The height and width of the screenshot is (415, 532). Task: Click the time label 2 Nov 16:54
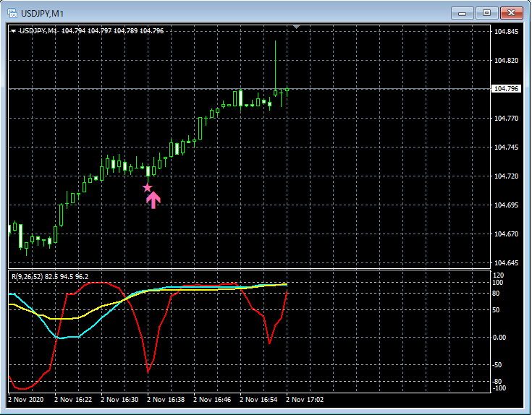point(258,399)
